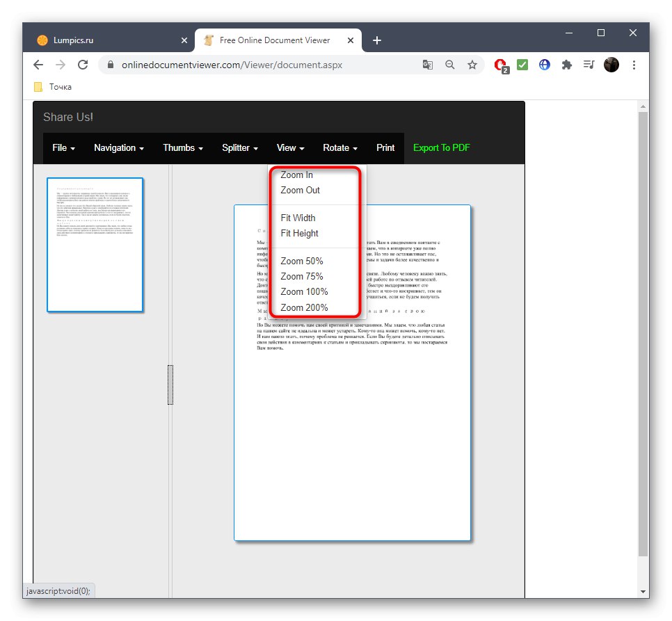
Task: Open the translate page icon
Action: pyautogui.click(x=427, y=65)
